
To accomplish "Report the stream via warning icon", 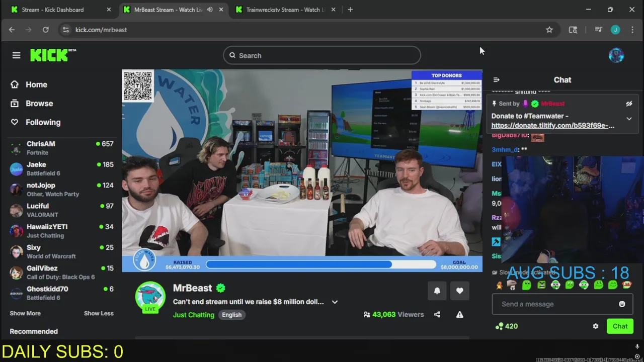I will (459, 315).
